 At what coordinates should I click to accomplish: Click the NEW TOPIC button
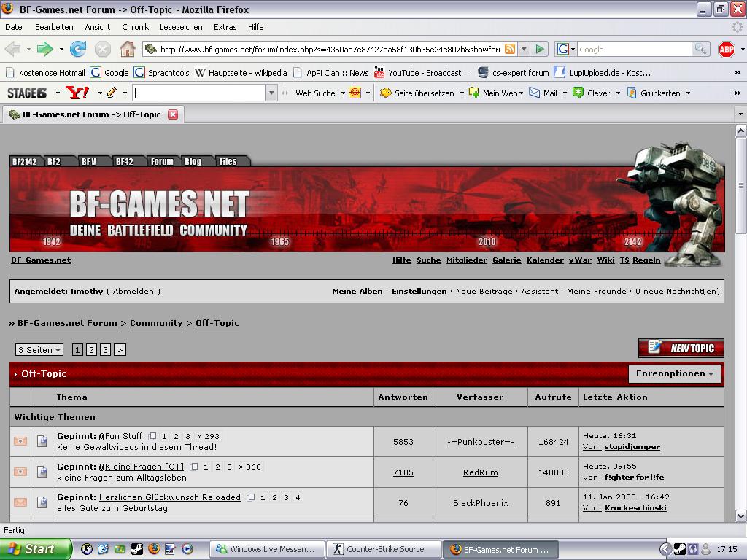pyautogui.click(x=681, y=348)
